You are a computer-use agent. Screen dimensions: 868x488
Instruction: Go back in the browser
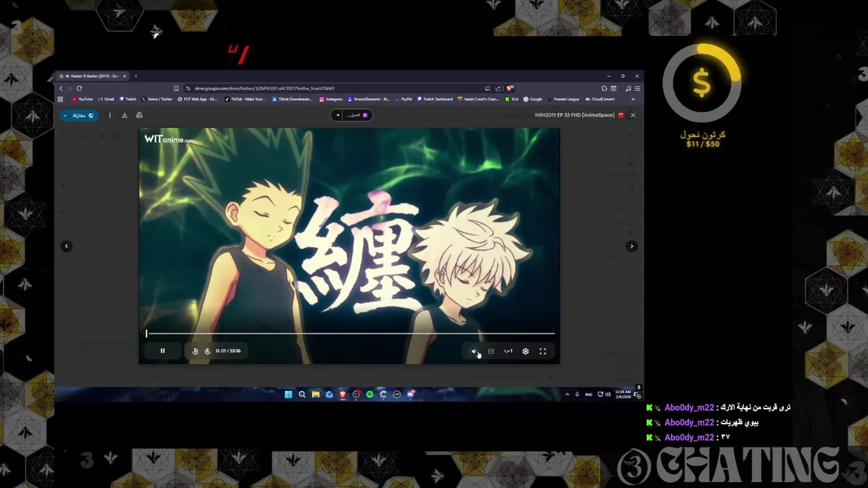(61, 88)
